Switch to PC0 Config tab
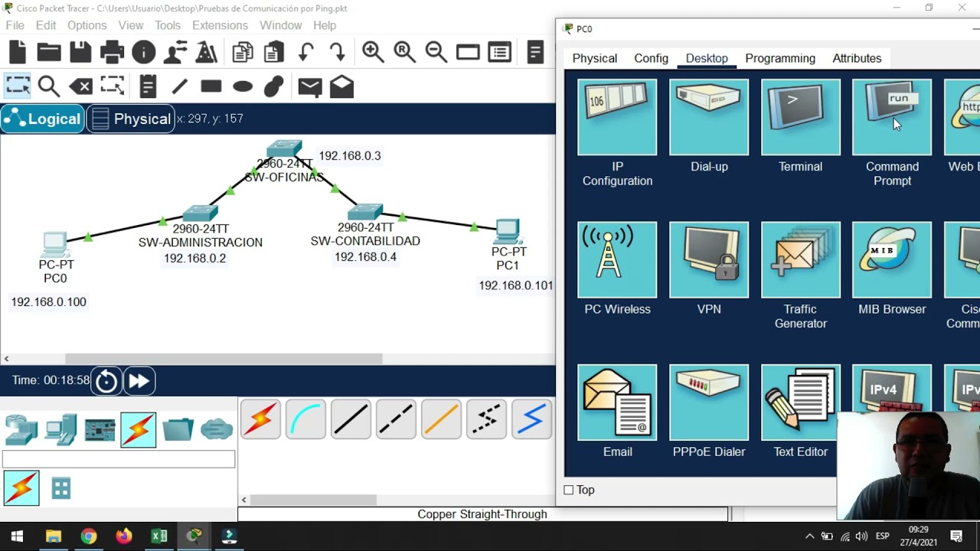This screenshot has width=980, height=551. [x=651, y=58]
